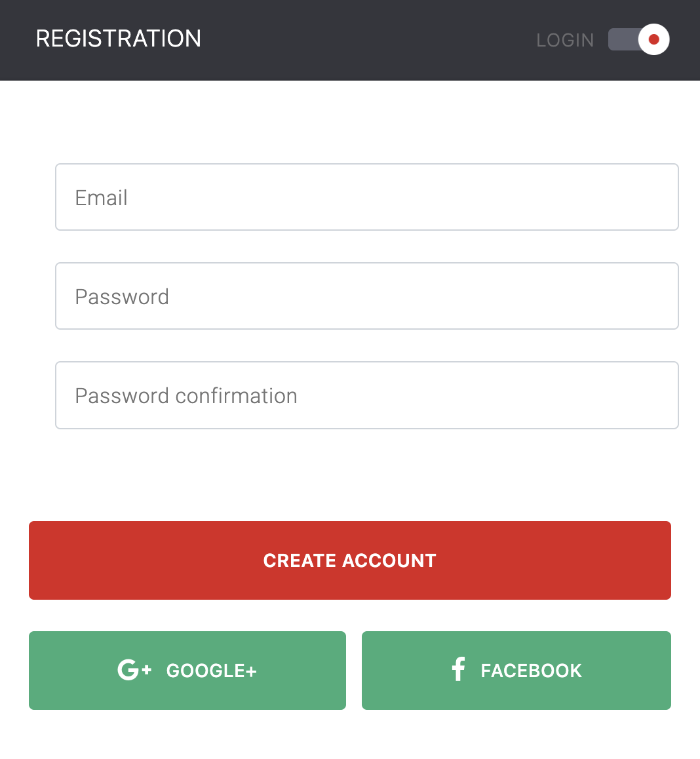This screenshot has width=700, height=759.
Task: Click the CREATE ACCOUNT button label
Action: 349,560
